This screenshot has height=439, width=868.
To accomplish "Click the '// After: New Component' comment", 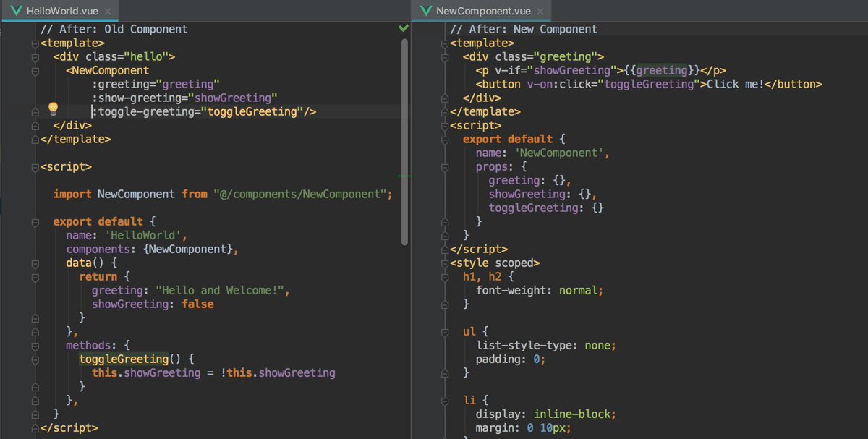I will click(x=524, y=30).
